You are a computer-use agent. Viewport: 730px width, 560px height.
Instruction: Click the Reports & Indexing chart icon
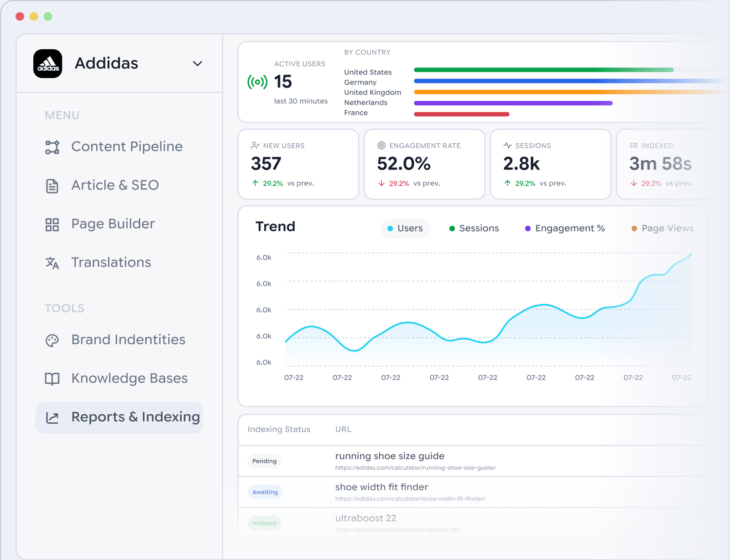(52, 418)
